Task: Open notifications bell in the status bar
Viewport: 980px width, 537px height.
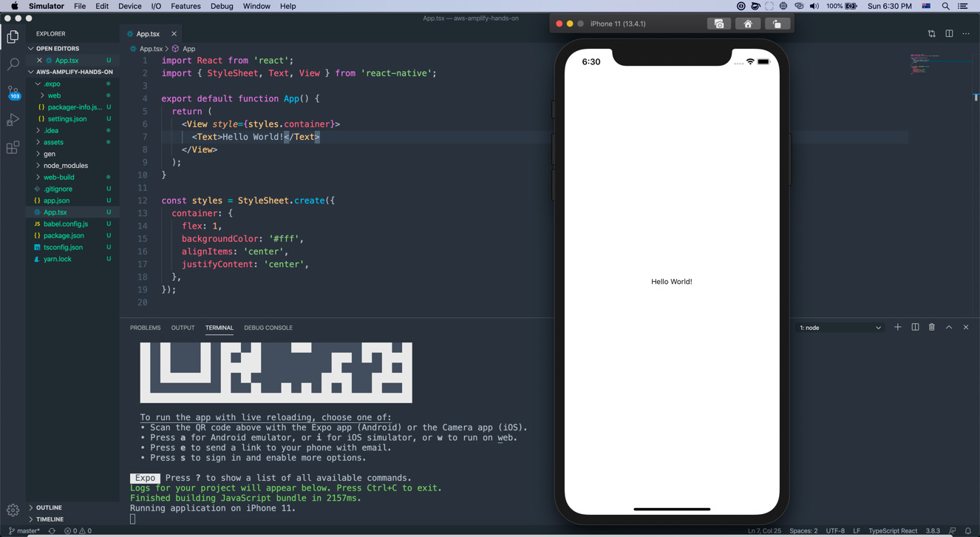Action: (x=968, y=530)
